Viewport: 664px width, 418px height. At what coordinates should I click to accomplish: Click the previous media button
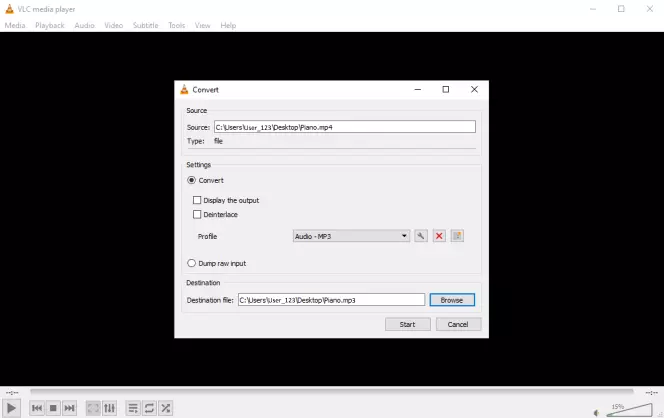[37, 408]
